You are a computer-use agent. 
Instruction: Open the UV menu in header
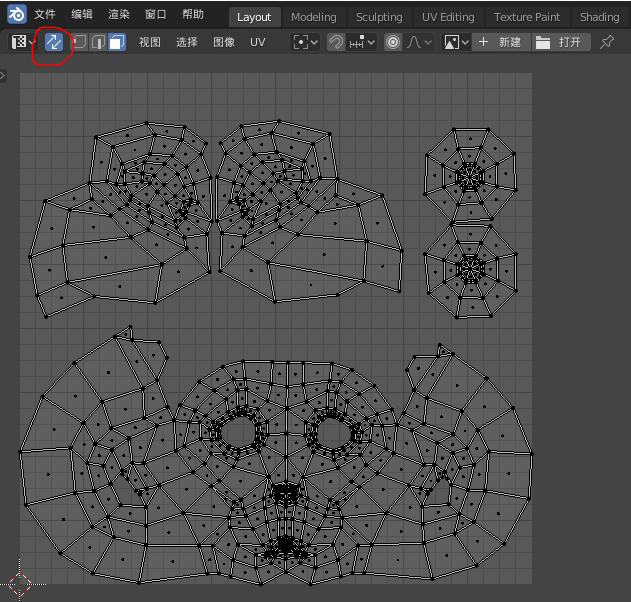258,42
